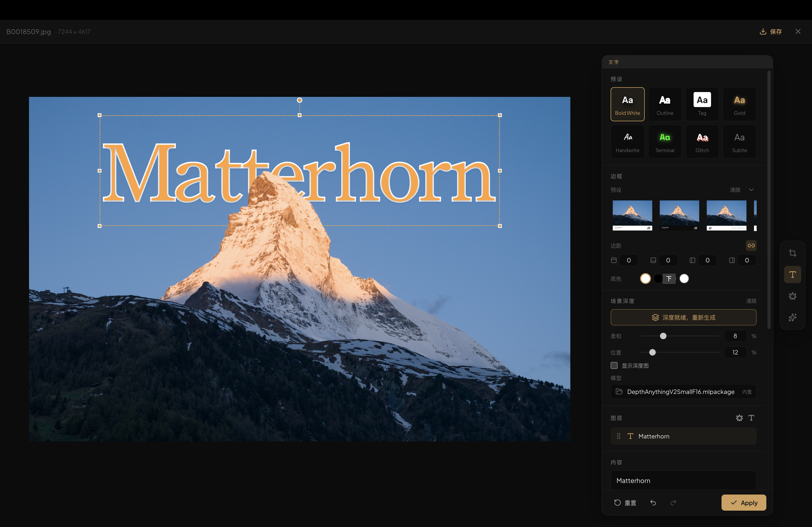
Task: Click the redo arrow icon
Action: pyautogui.click(x=673, y=503)
